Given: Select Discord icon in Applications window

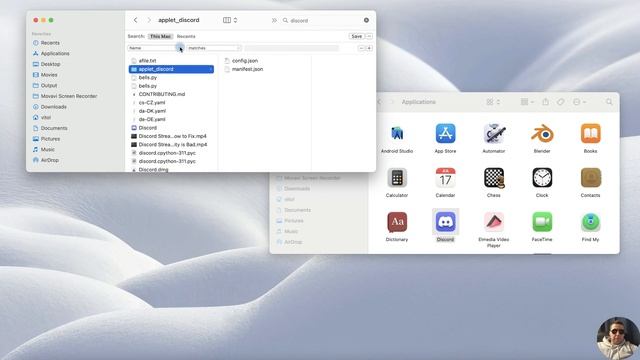Looking at the screenshot, I should coord(445,222).
